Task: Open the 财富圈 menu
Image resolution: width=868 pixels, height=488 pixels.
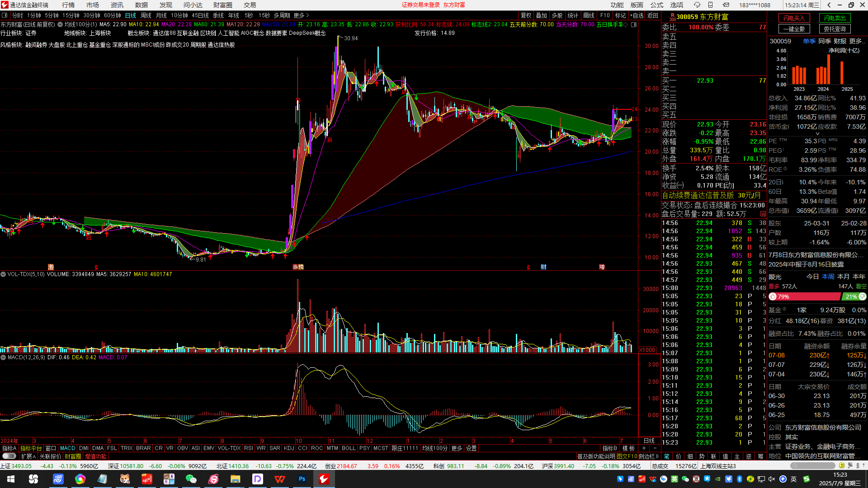Action: coord(223,5)
